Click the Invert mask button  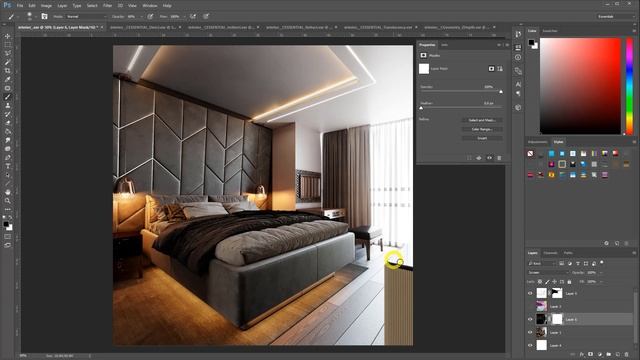[482, 138]
